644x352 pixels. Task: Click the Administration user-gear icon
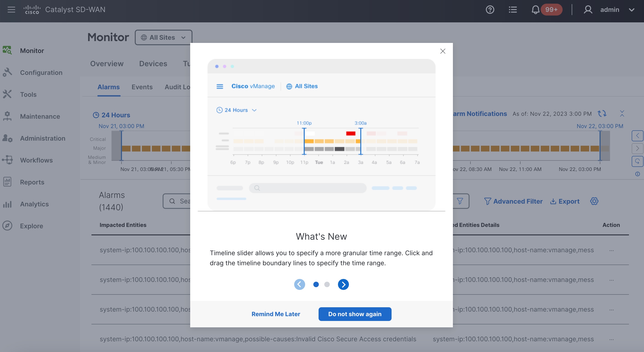(7, 138)
